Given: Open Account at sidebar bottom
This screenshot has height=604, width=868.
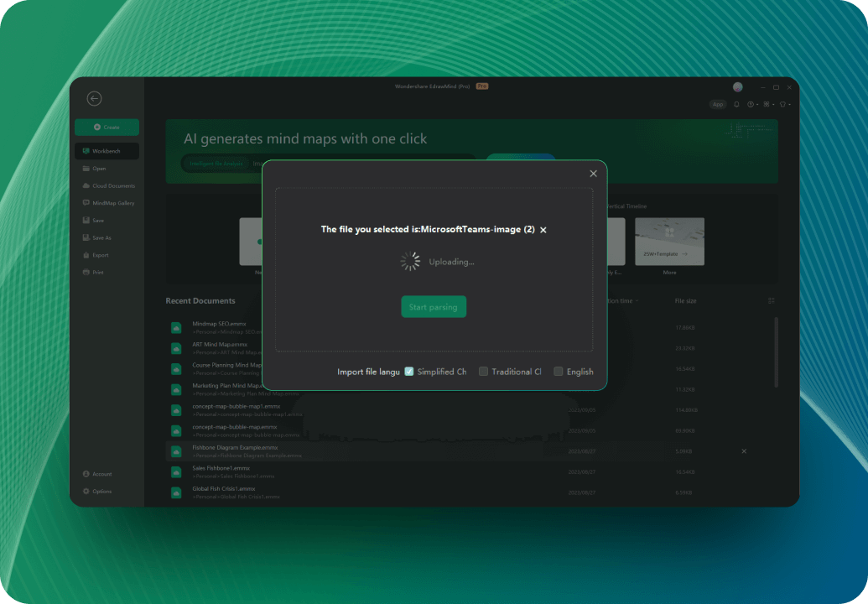Looking at the screenshot, I should pos(97,474).
